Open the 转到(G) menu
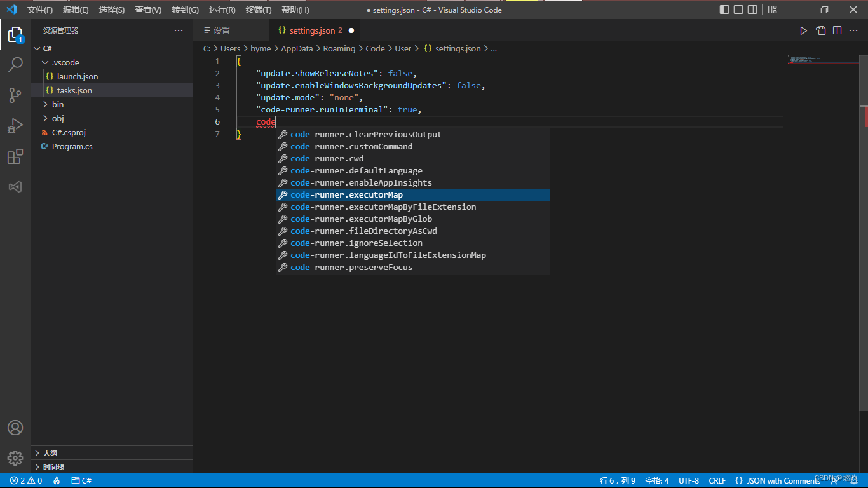 185,10
